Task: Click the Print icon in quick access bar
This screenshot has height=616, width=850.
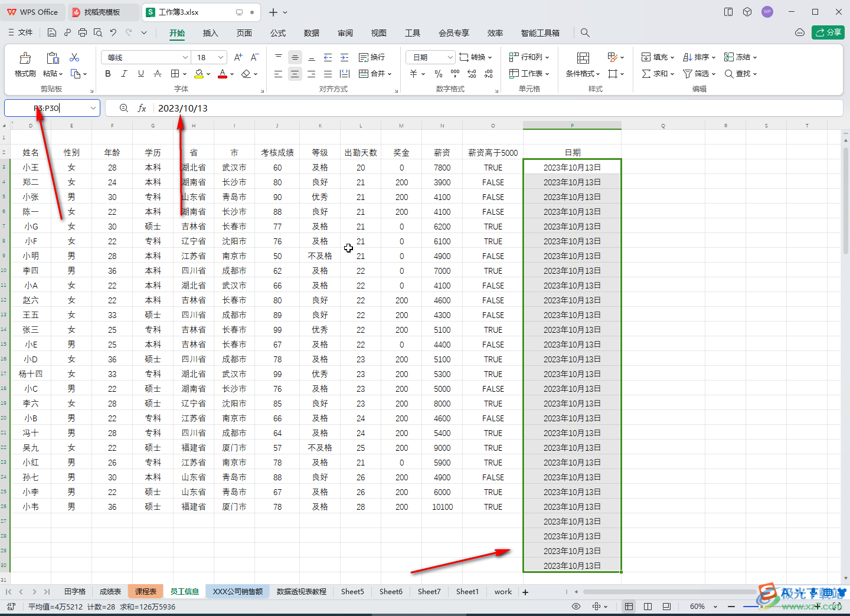Action: (83, 32)
